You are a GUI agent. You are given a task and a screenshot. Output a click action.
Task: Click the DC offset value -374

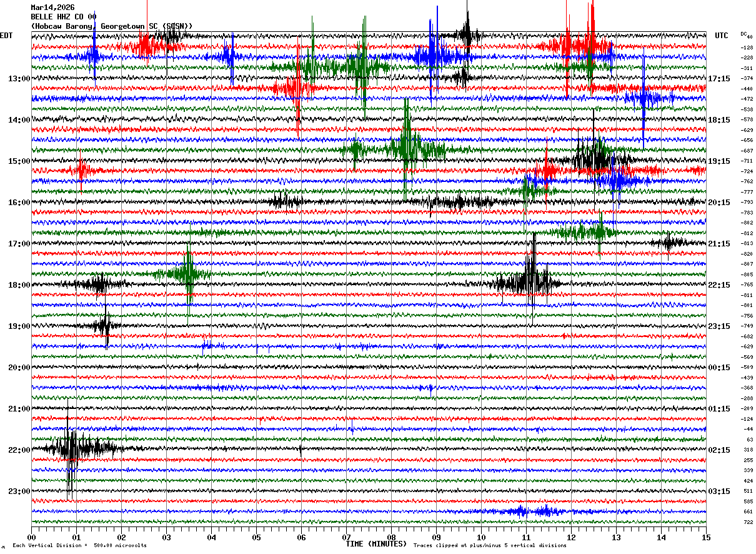[x=747, y=78]
